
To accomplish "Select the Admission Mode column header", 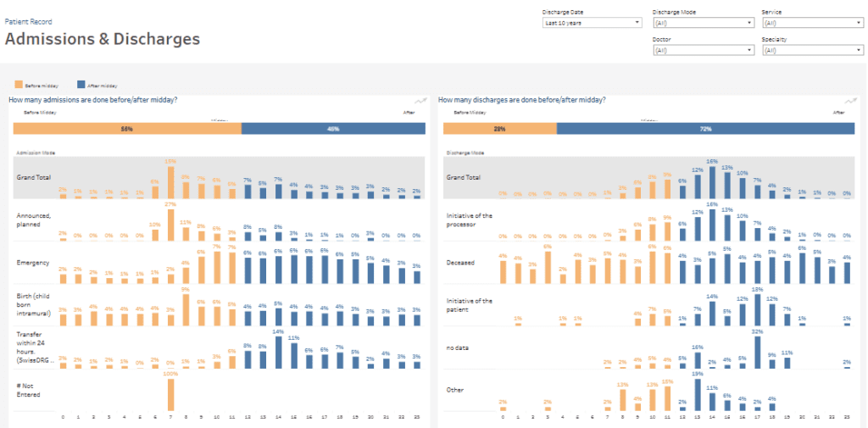I will pos(36,153).
